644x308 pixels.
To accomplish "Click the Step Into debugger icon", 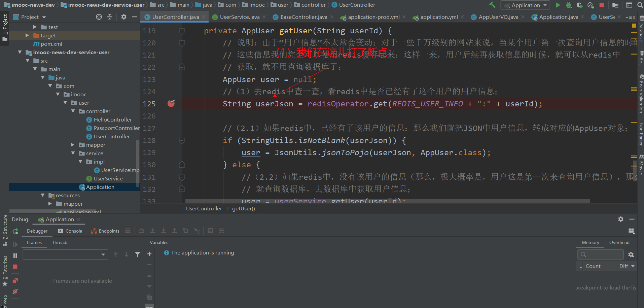I will click(x=153, y=231).
